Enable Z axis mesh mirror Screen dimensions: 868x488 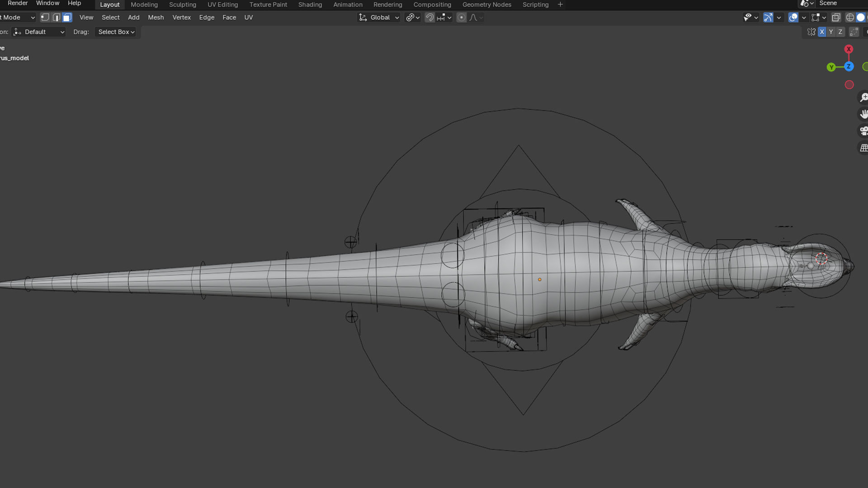840,32
